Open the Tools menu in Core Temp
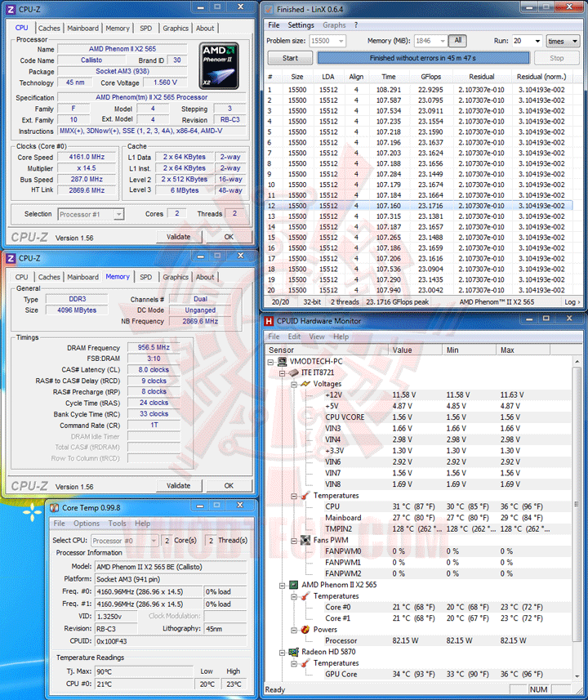Image resolution: width=588 pixels, height=700 pixels. click(117, 524)
